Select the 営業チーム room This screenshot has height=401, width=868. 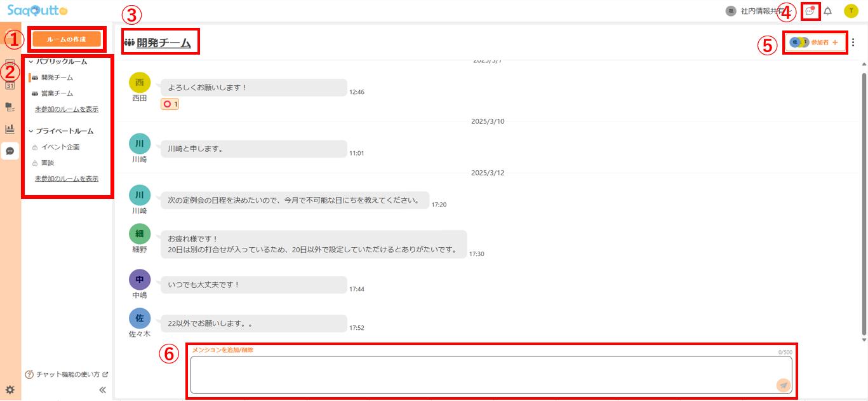[57, 93]
